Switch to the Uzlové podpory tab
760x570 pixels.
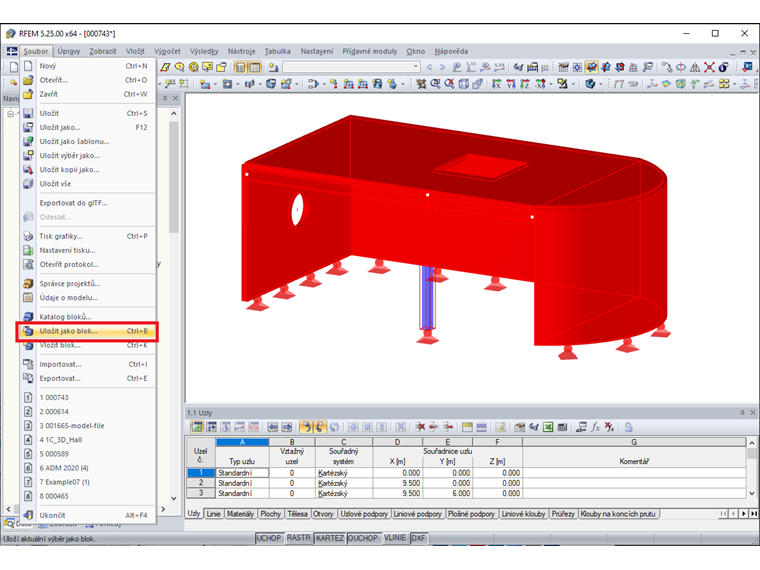364,514
